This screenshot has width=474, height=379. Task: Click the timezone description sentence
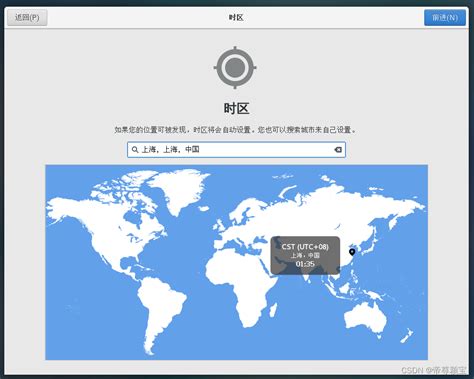click(x=235, y=130)
